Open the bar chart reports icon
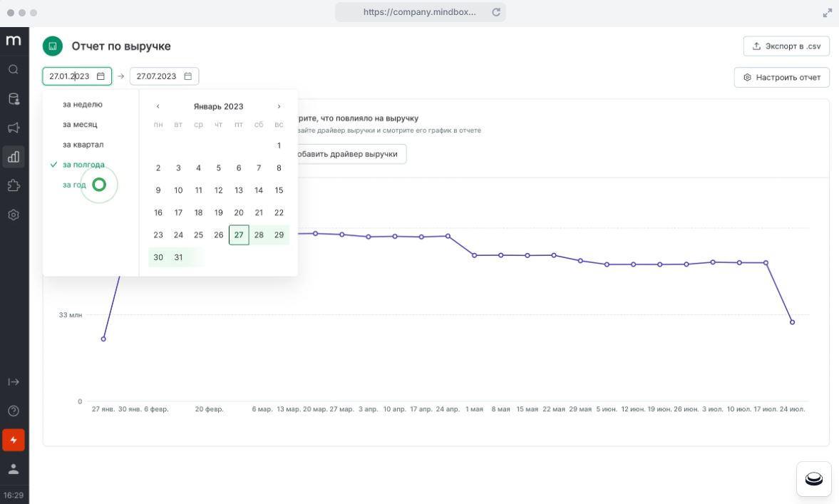839x504 pixels. (14, 156)
